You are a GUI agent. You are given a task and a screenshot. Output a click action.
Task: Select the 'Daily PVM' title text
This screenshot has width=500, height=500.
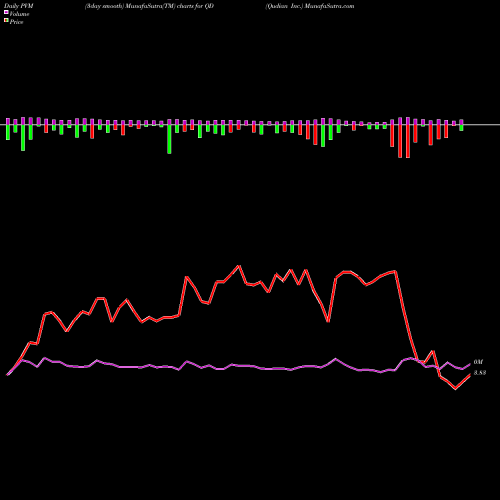point(18,6)
